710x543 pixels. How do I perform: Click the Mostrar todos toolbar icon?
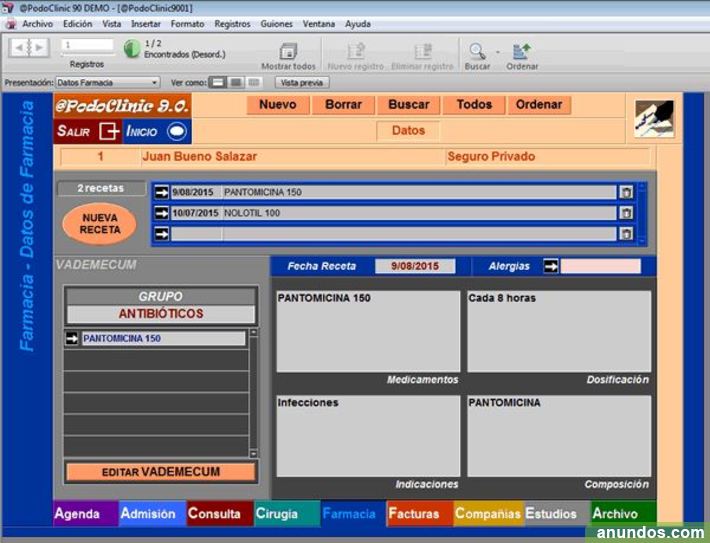tap(288, 51)
